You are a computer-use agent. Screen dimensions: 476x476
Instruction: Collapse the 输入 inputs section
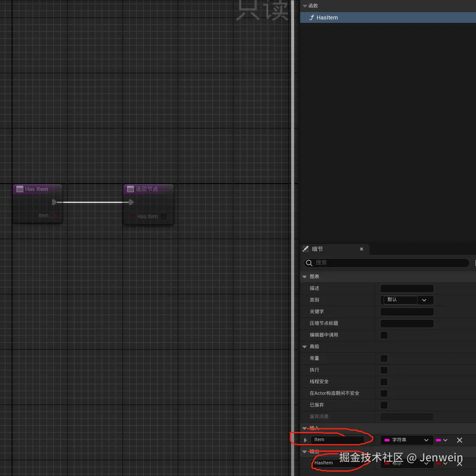click(305, 428)
